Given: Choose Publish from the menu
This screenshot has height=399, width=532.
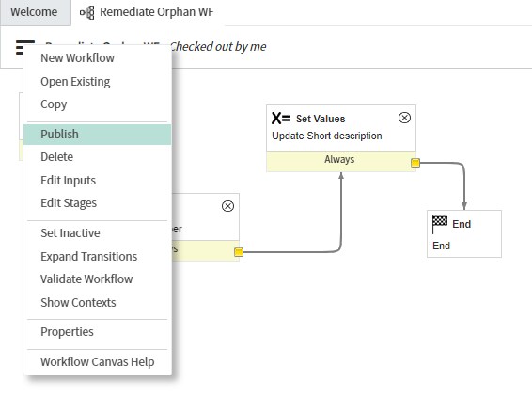Looking at the screenshot, I should pyautogui.click(x=98, y=135).
